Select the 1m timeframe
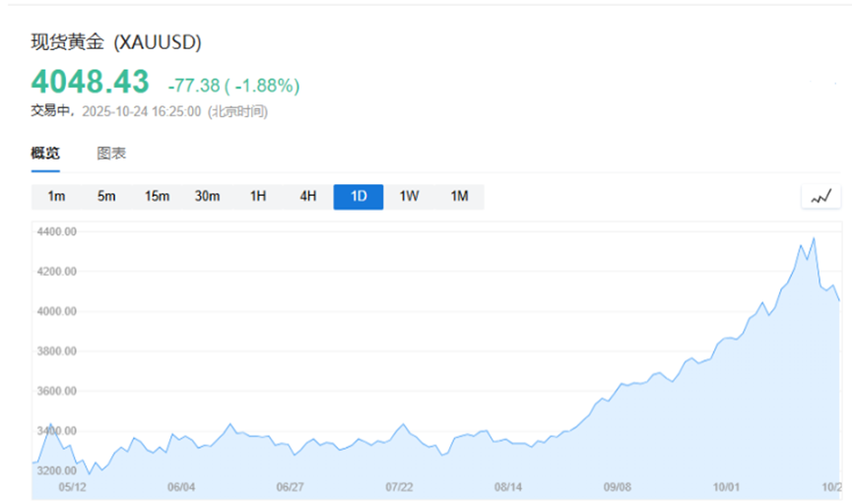This screenshot has height=504, width=852. click(56, 197)
